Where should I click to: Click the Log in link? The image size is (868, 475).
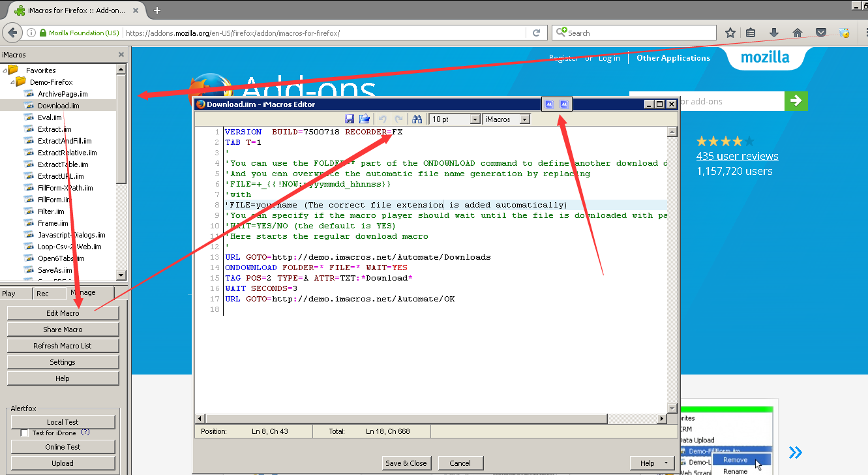click(x=609, y=58)
